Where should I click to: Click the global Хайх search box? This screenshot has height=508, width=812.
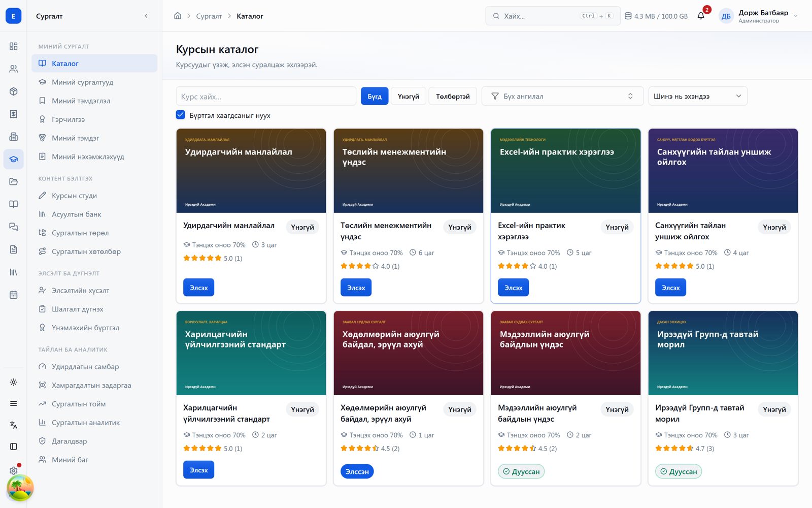[x=553, y=16]
